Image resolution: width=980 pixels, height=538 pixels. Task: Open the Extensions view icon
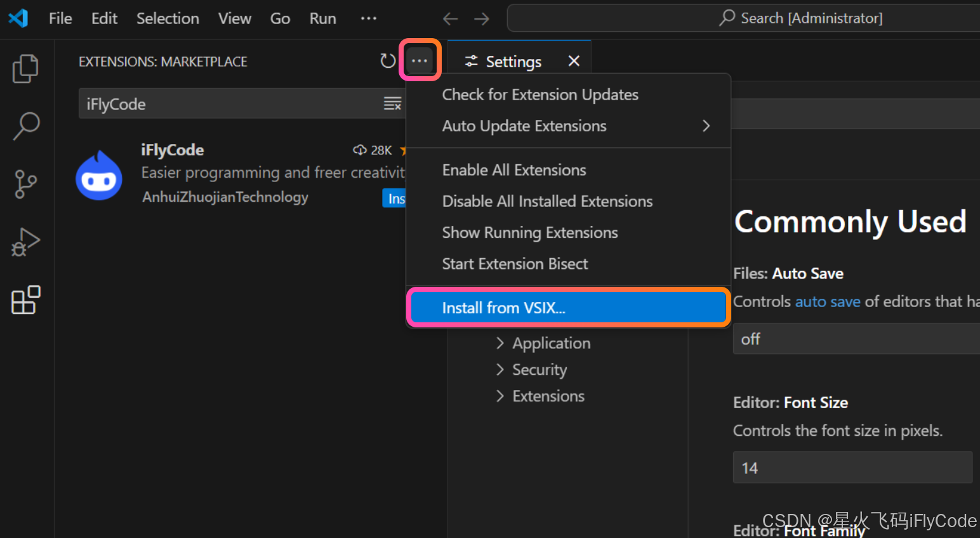(x=26, y=299)
